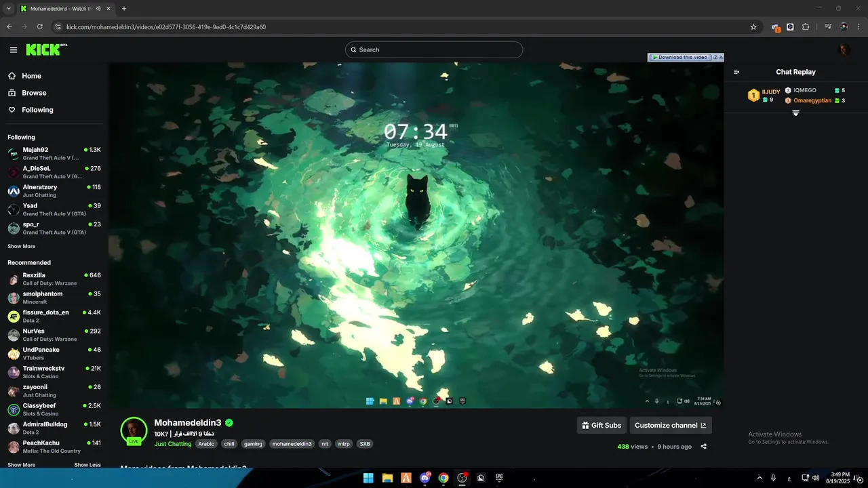Open A_DieSeL channel
Image resolution: width=868 pixels, height=488 pixels.
tap(54, 172)
